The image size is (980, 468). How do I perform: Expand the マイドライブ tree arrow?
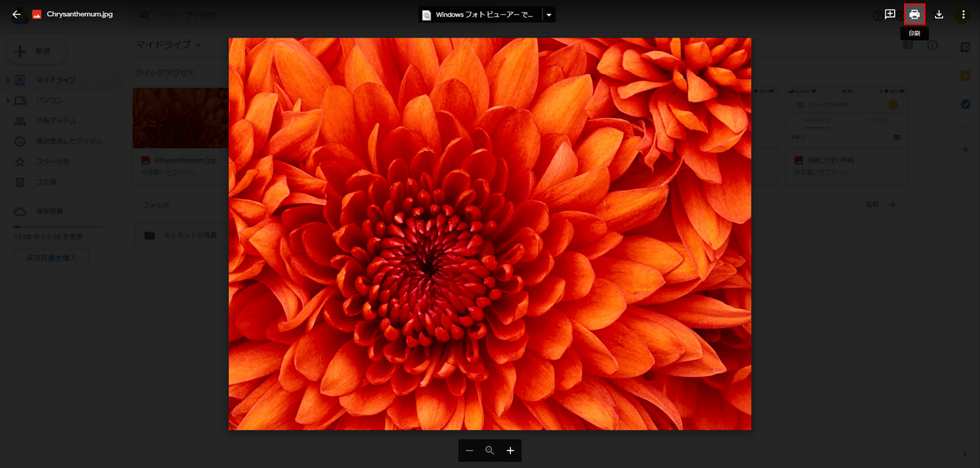click(x=8, y=80)
